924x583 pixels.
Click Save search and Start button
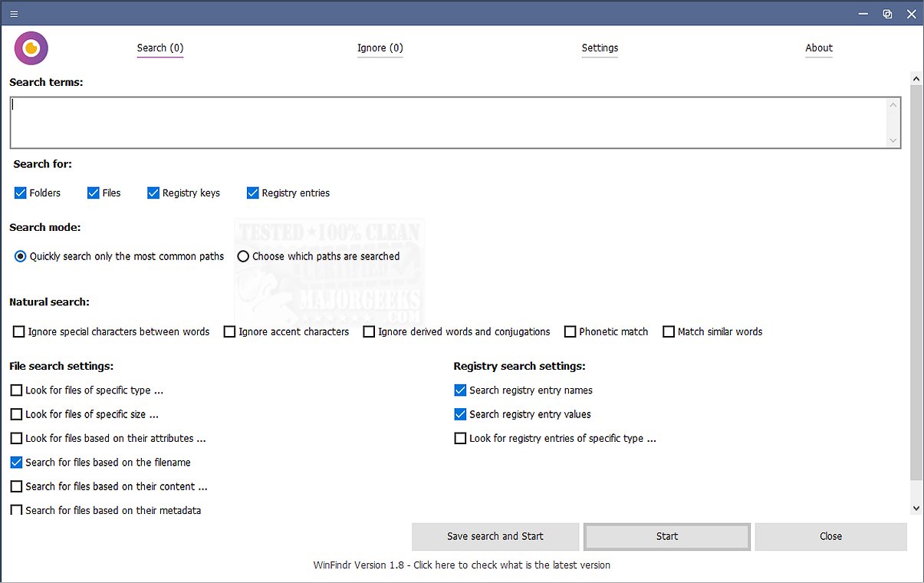coord(495,536)
